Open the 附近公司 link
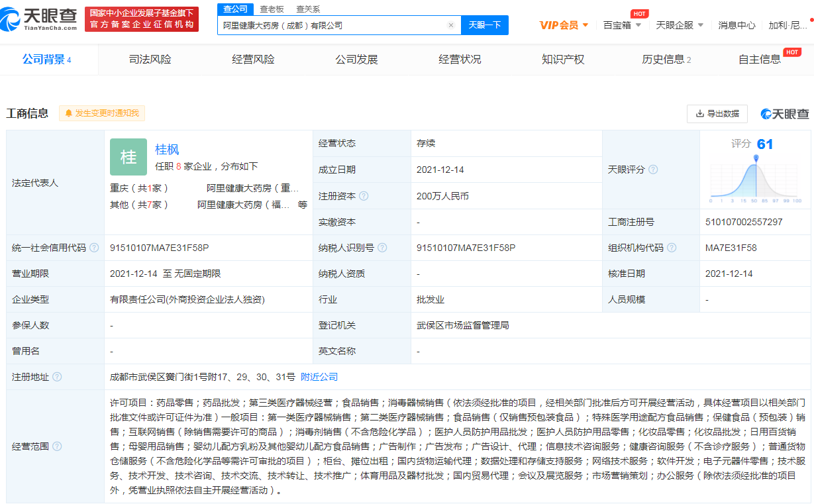Image resolution: width=814 pixels, height=504 pixels. pos(319,376)
